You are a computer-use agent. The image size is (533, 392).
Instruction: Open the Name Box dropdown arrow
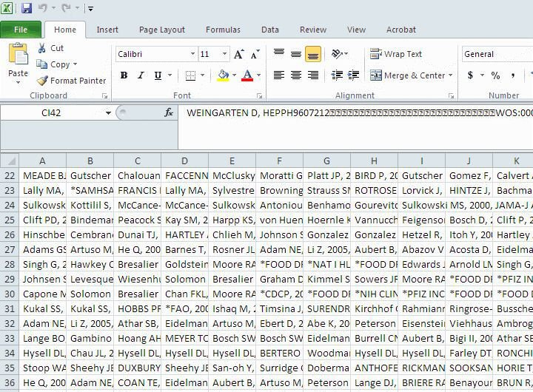pyautogui.click(x=108, y=112)
